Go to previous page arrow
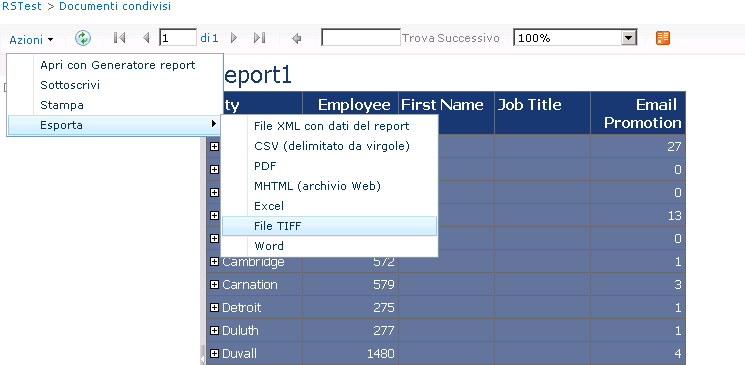Image resolution: width=745 pixels, height=365 pixels. [146, 38]
